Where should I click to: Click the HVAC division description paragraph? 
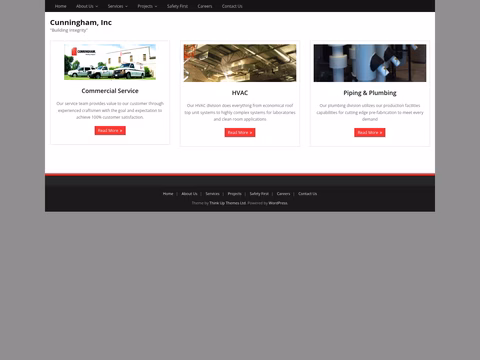point(240,112)
